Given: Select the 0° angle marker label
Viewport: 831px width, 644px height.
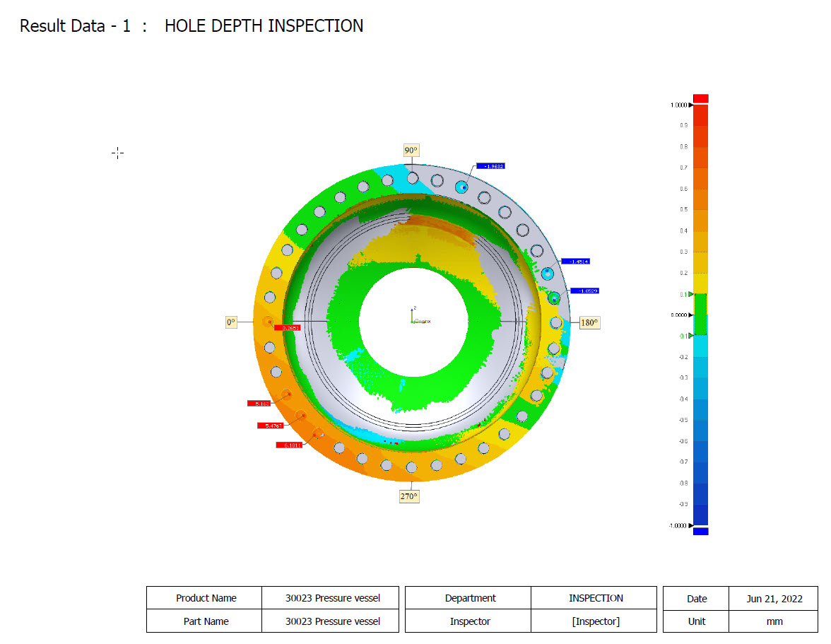Looking at the screenshot, I should 231,322.
